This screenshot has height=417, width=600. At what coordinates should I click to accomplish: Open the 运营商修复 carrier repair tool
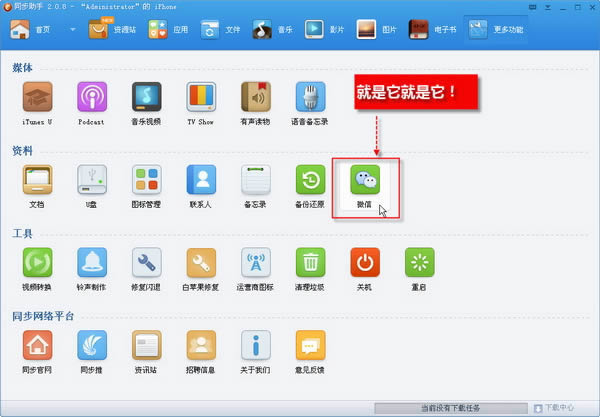click(256, 264)
